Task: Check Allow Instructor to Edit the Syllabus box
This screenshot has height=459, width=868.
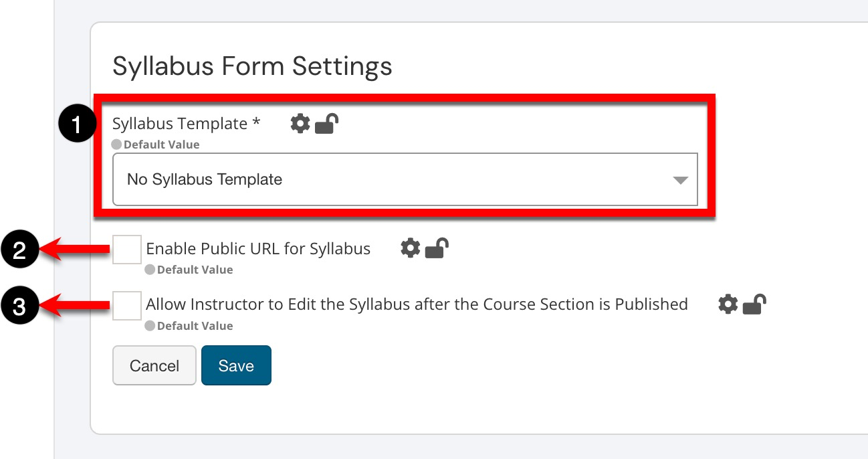Action: pos(127,305)
